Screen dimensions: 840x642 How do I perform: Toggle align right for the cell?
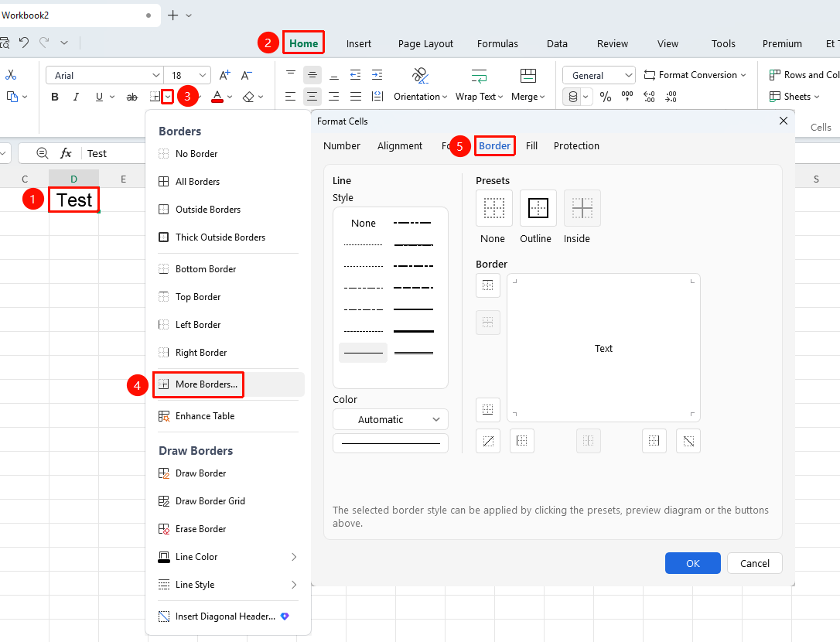coord(333,97)
